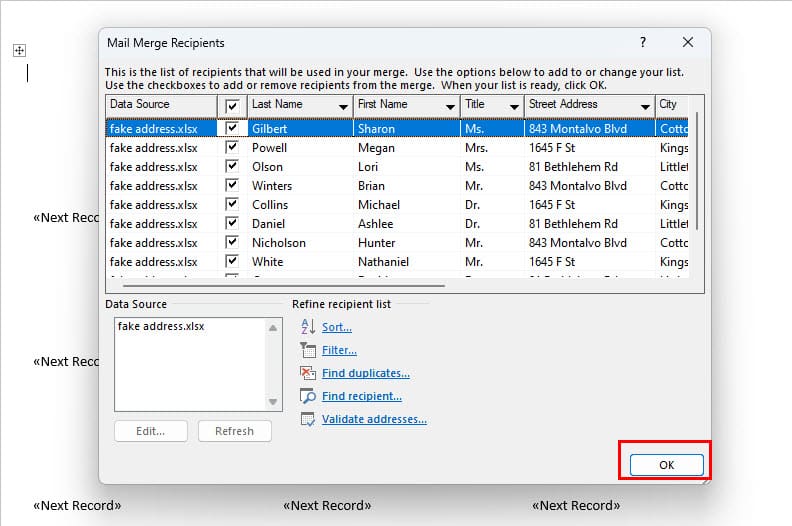Click the Data Source list scroll-up arrow
This screenshot has width=792, height=526.
click(x=273, y=328)
